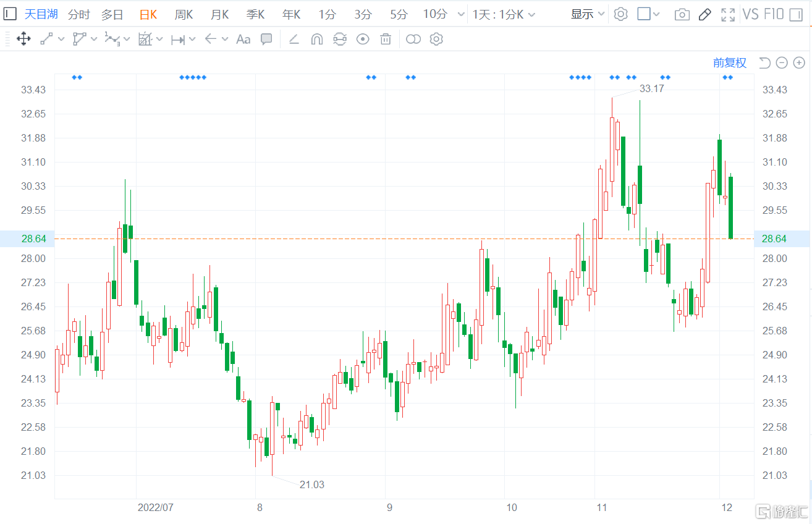This screenshot has height=524, width=812.
Task: Select the 日K tab
Action: (x=148, y=14)
